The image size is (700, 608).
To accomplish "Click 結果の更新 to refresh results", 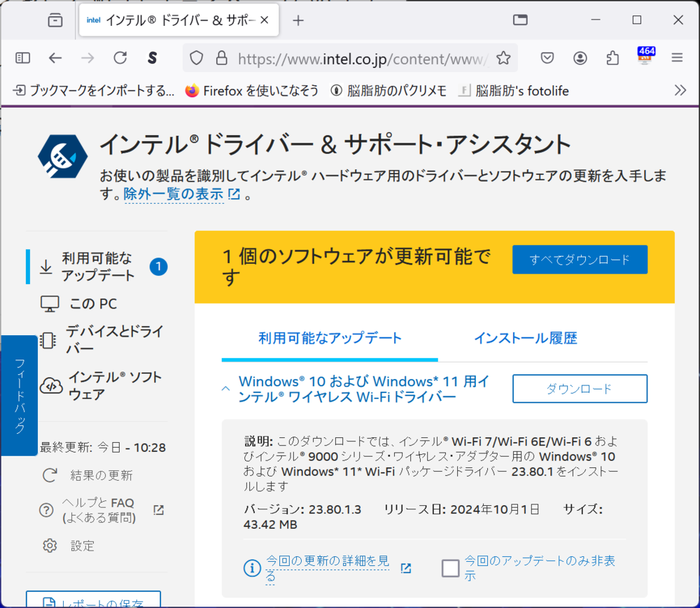I will click(88, 476).
